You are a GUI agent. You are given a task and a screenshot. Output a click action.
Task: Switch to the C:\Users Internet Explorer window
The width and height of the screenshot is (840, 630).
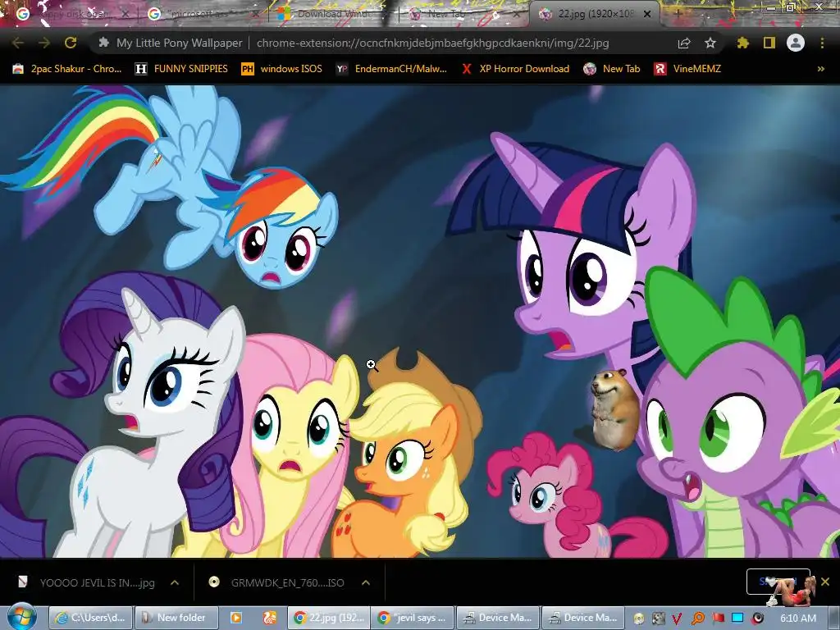90,618
